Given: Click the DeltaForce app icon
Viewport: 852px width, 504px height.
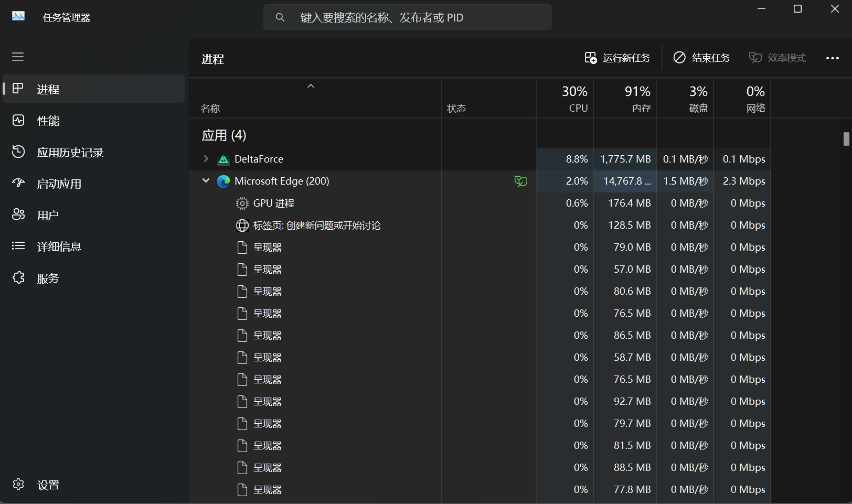Looking at the screenshot, I should 223,159.
